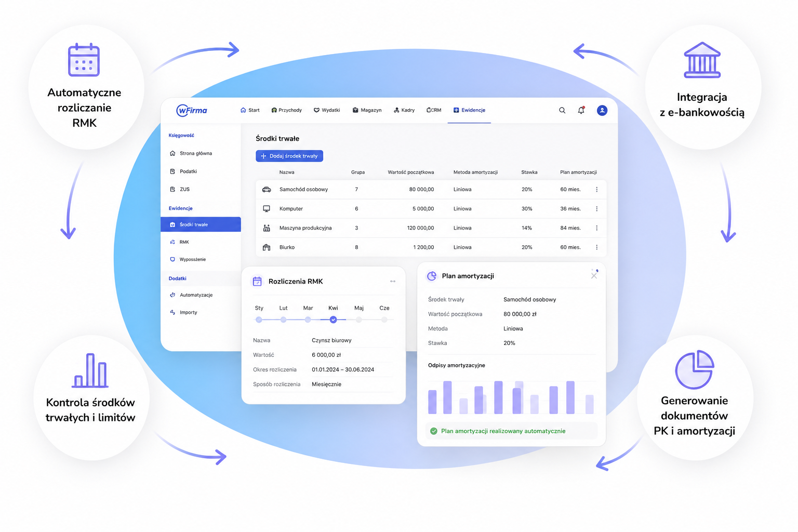The image size is (798, 532).
Task: Click the Rozliczenia RMK card expand arrows
Action: coord(393,281)
